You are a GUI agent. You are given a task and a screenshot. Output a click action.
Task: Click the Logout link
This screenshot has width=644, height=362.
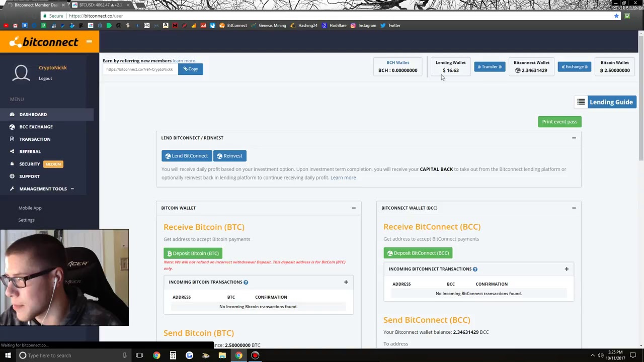pyautogui.click(x=45, y=78)
